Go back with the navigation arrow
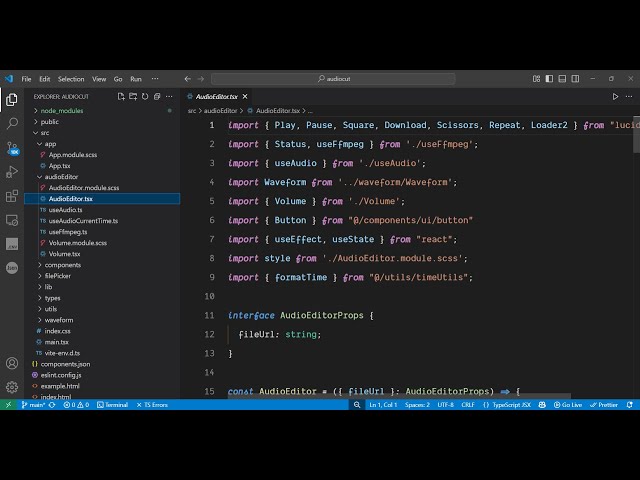The width and height of the screenshot is (640, 480). [187, 79]
